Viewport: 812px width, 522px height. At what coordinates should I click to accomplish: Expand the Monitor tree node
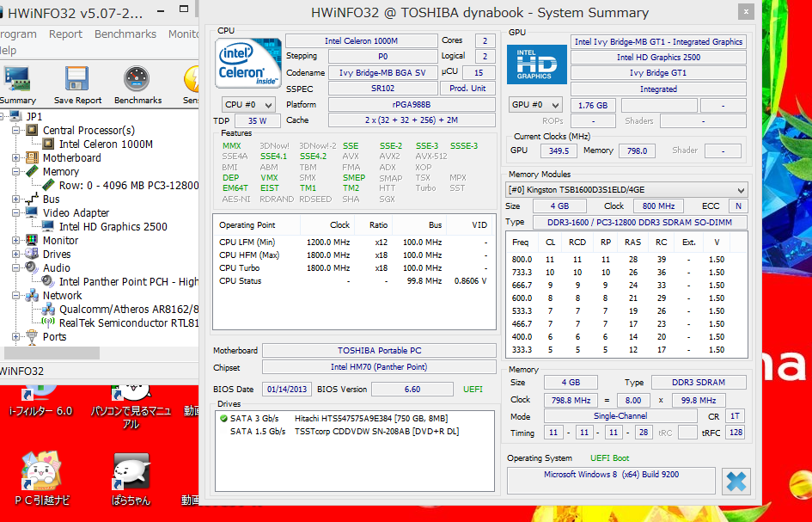pyautogui.click(x=15, y=240)
